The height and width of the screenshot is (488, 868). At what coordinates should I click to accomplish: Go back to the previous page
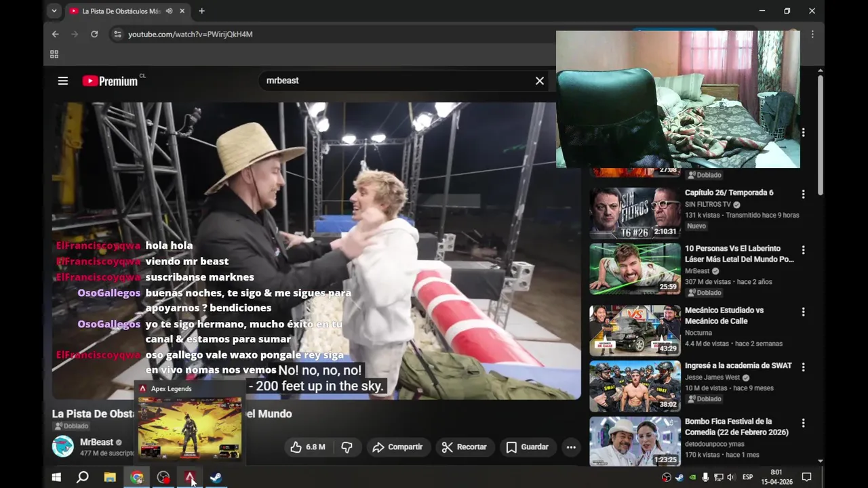click(x=56, y=34)
